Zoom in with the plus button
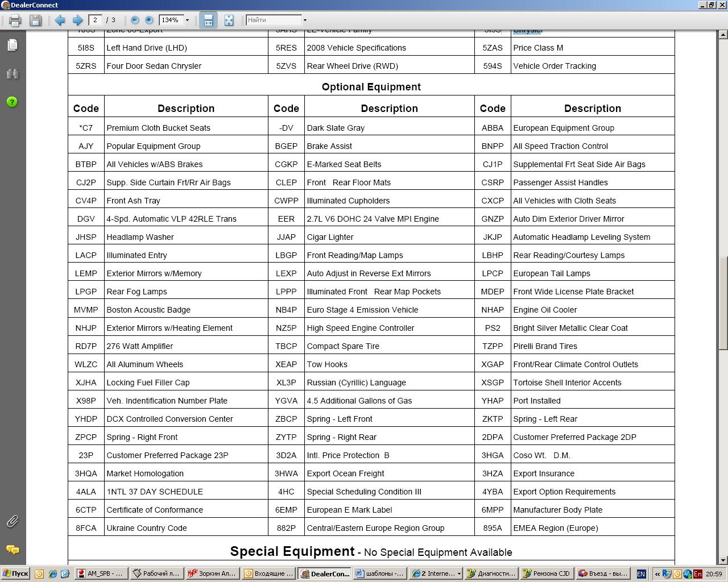 [149, 20]
